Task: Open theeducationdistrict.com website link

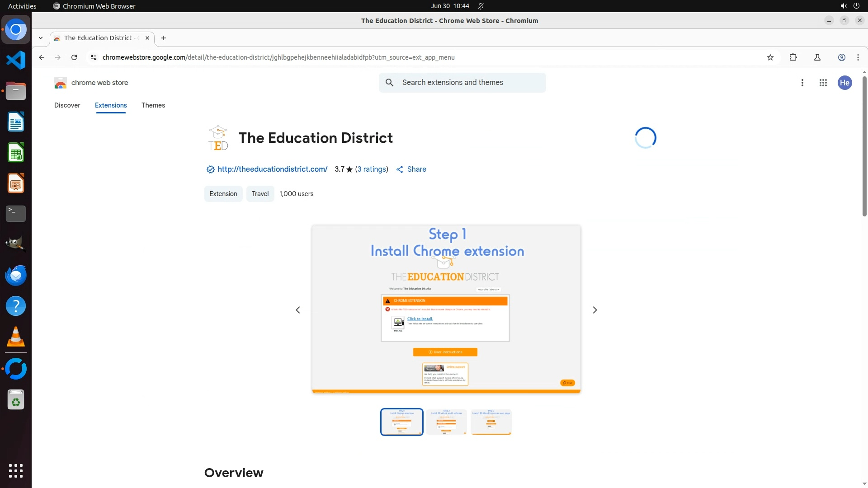Action: pos(272,169)
